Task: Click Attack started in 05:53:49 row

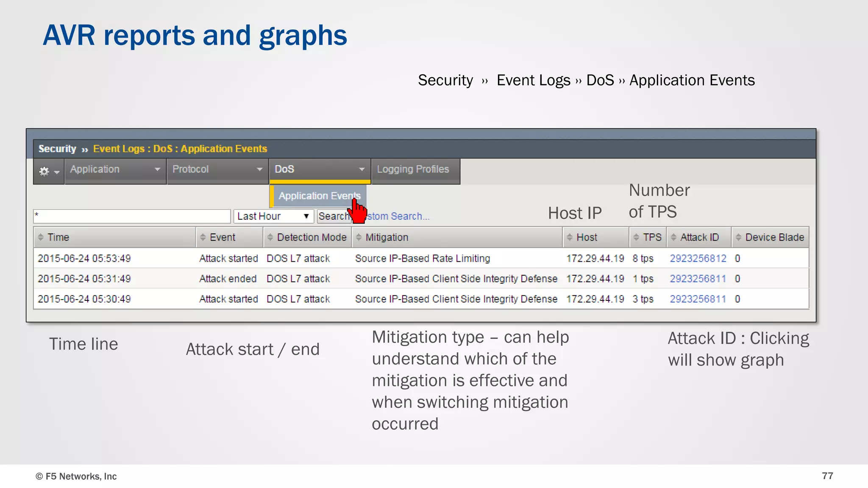Action: [228, 258]
